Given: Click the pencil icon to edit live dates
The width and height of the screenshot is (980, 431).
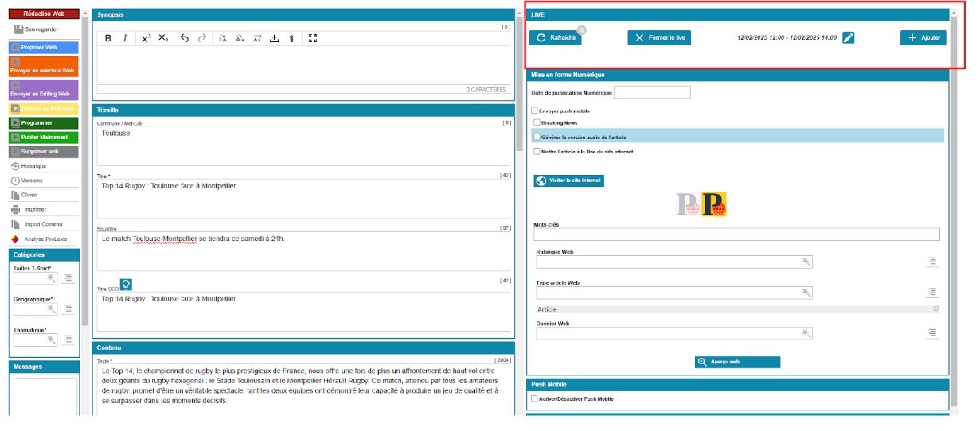Looking at the screenshot, I should coord(849,37).
